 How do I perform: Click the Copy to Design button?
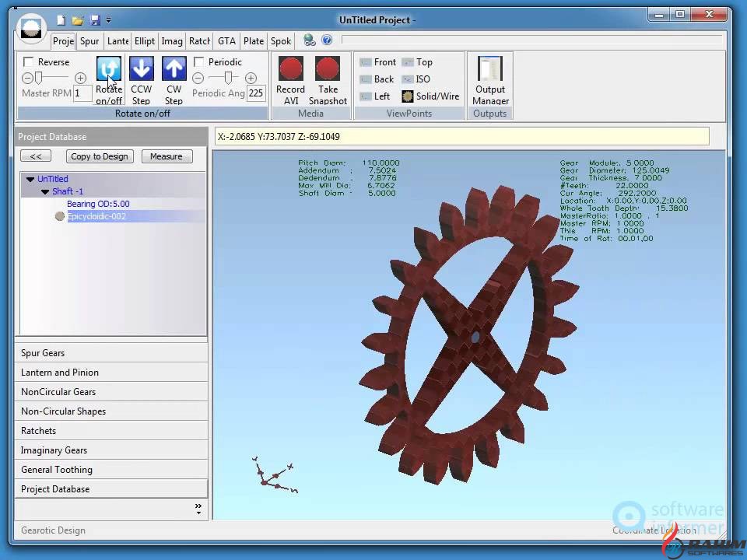[x=99, y=156]
